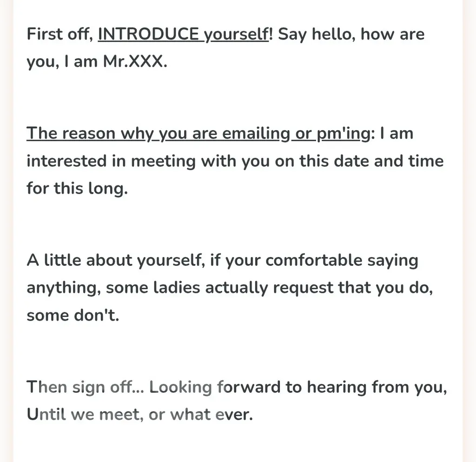
Task: Click the phrase 'Then sign off...'
Action: coord(86,387)
